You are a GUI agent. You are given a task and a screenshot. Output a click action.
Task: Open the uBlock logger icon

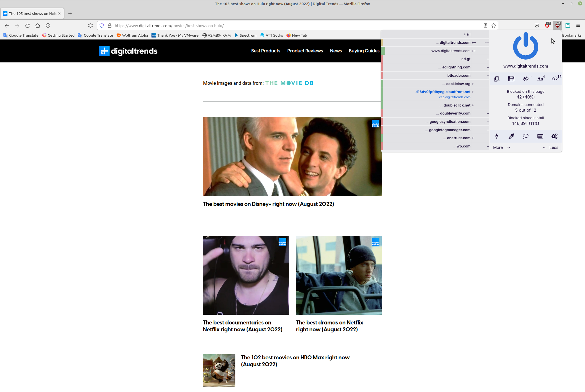(x=540, y=136)
